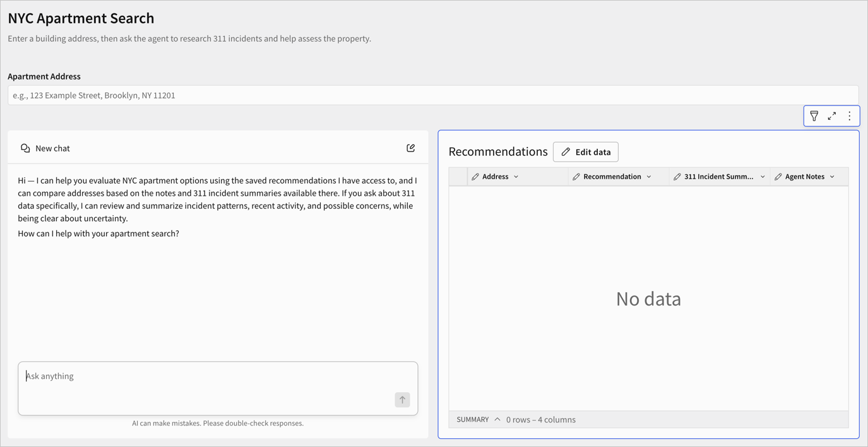Image resolution: width=868 pixels, height=447 pixels.
Task: Click the pencil icon in Address column header
Action: [475, 177]
